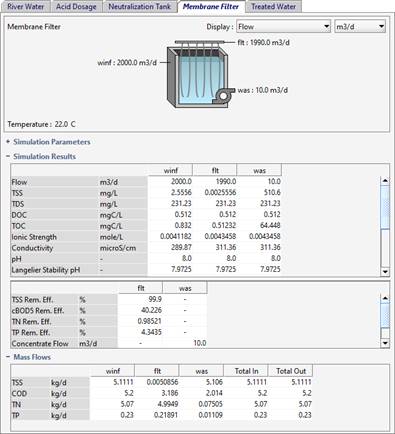Collapse the Simulation Results section
Viewport: 395px width, 434px height.
(x=41, y=157)
